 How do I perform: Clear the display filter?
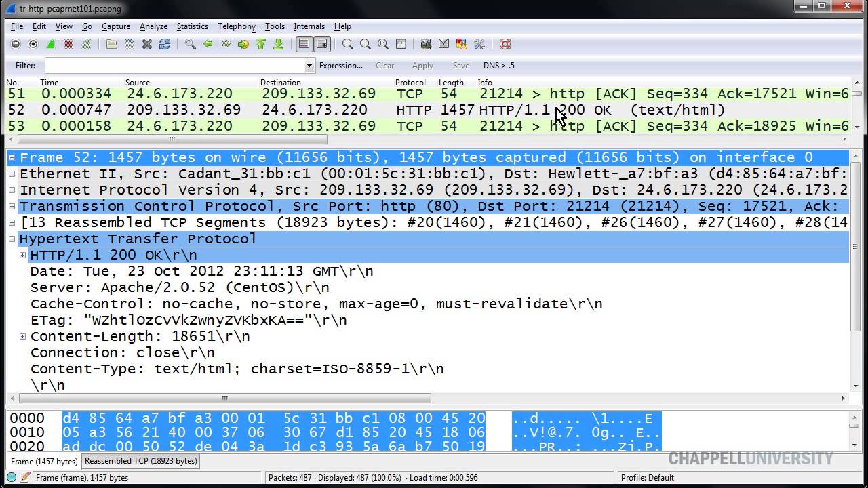(384, 66)
